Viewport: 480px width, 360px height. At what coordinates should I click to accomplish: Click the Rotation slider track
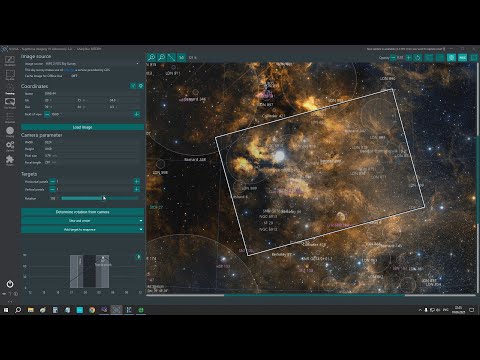[100, 198]
